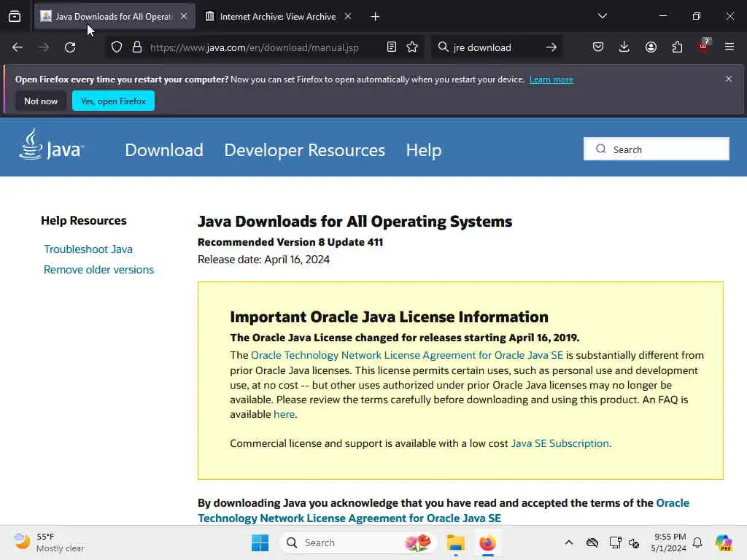Open Learn more link
The height and width of the screenshot is (560, 747).
(x=551, y=79)
